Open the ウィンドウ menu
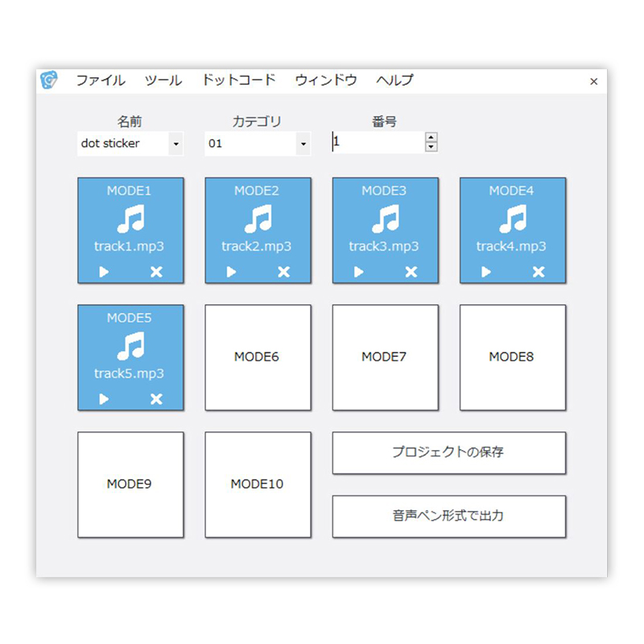 [326, 80]
